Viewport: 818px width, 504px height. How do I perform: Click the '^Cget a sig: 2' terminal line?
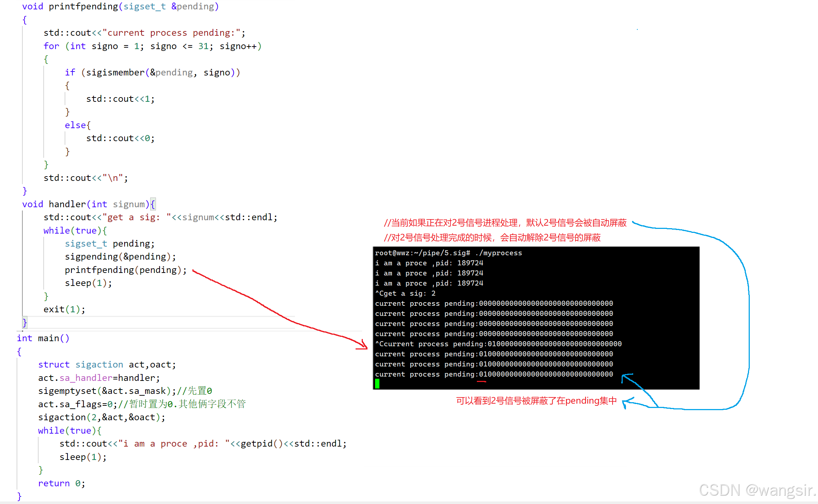pyautogui.click(x=405, y=294)
